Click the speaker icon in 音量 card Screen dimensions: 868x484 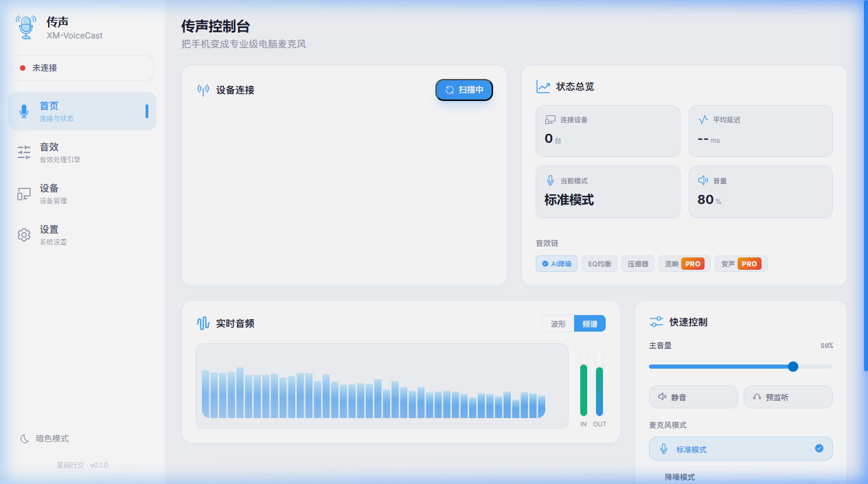pos(703,181)
